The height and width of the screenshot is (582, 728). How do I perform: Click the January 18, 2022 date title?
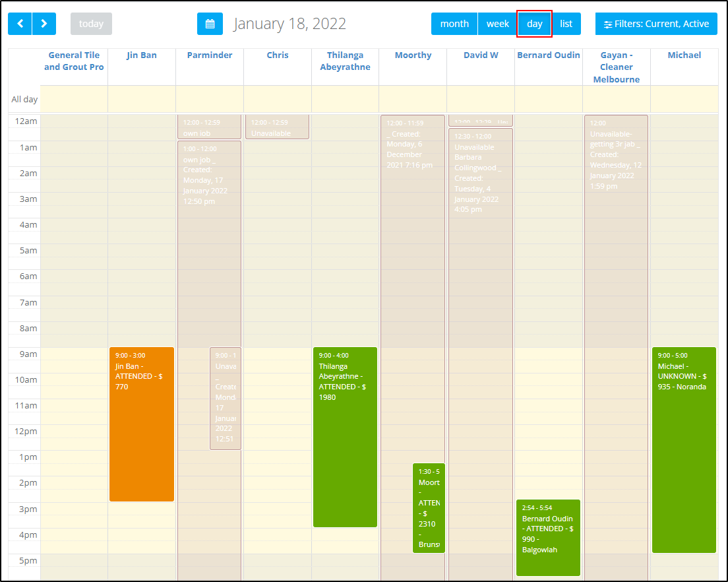(289, 24)
